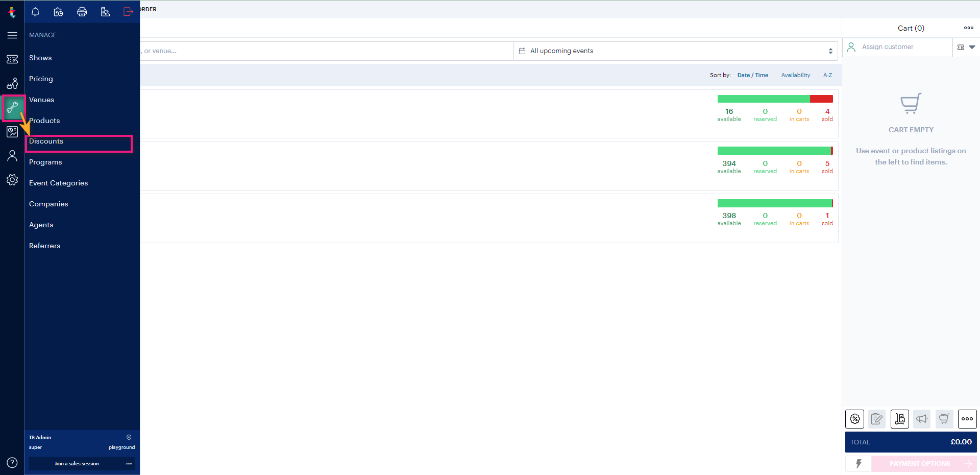Click the red logout icon
Screen dimensions: 980x475
(128, 12)
